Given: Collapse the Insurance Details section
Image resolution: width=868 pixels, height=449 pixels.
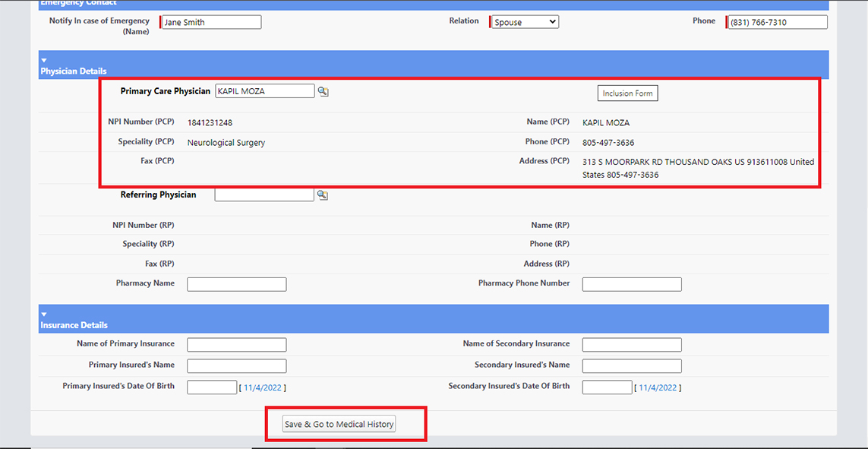Looking at the screenshot, I should coord(44,314).
